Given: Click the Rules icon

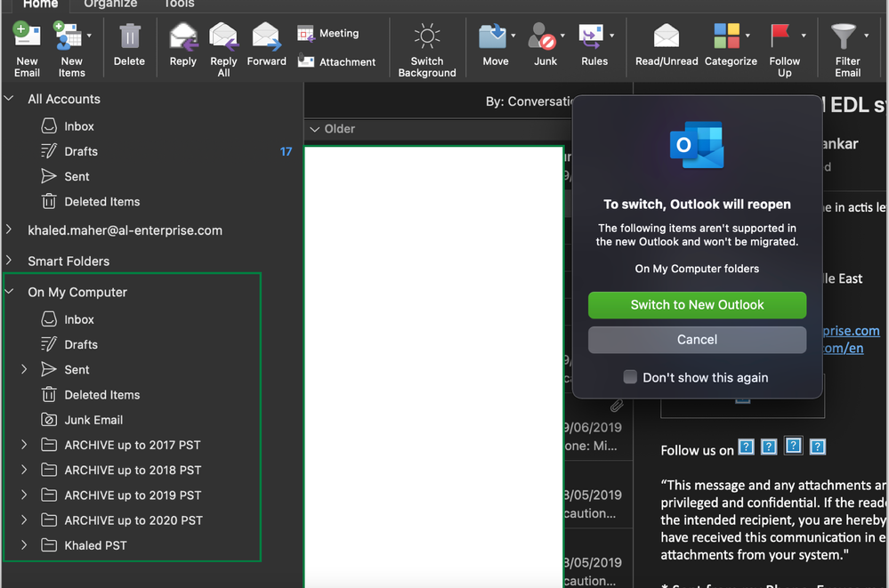Looking at the screenshot, I should [591, 36].
